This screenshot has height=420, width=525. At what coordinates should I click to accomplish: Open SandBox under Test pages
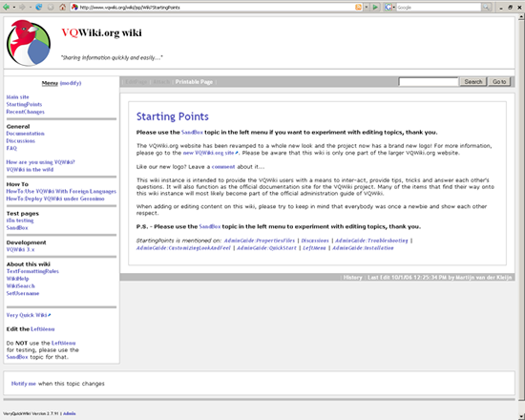coord(17,228)
